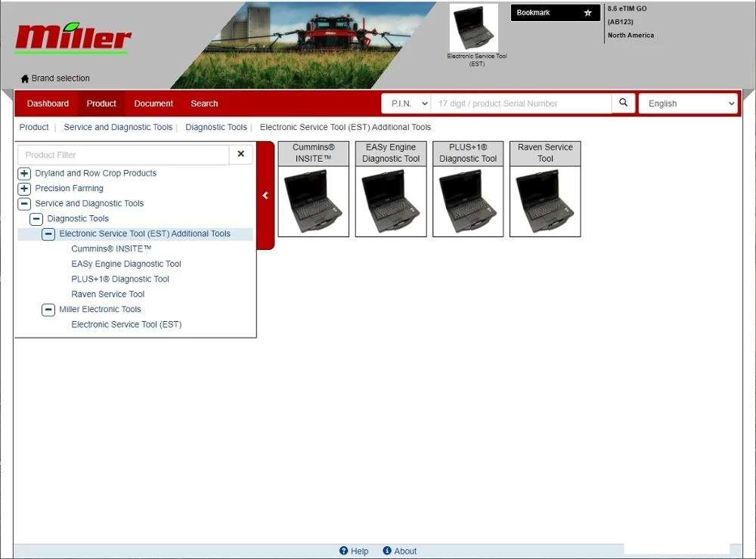Click the Bookmark button
The height and width of the screenshot is (559, 756).
click(x=556, y=13)
